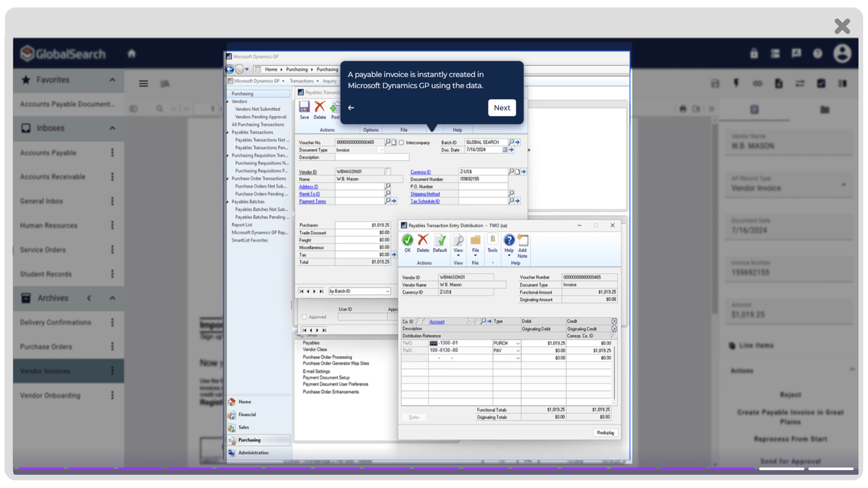The width and height of the screenshot is (868, 488).
Task: Toggle the Intercompany checkbox in Payables Transaction
Action: point(400,142)
